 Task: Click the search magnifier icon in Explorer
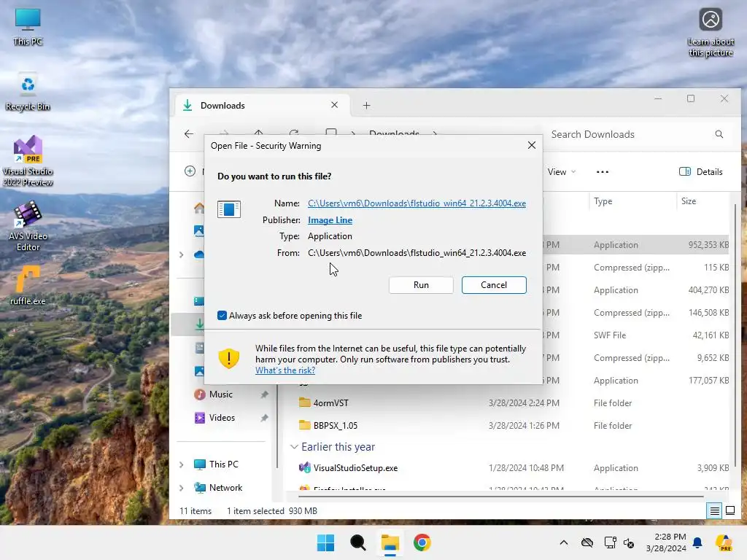point(719,134)
